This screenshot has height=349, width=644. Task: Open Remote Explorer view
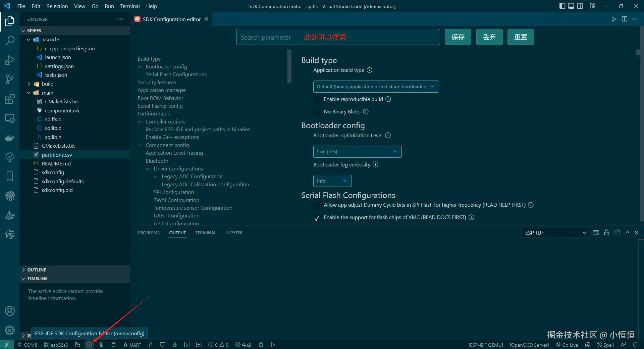coord(10,118)
